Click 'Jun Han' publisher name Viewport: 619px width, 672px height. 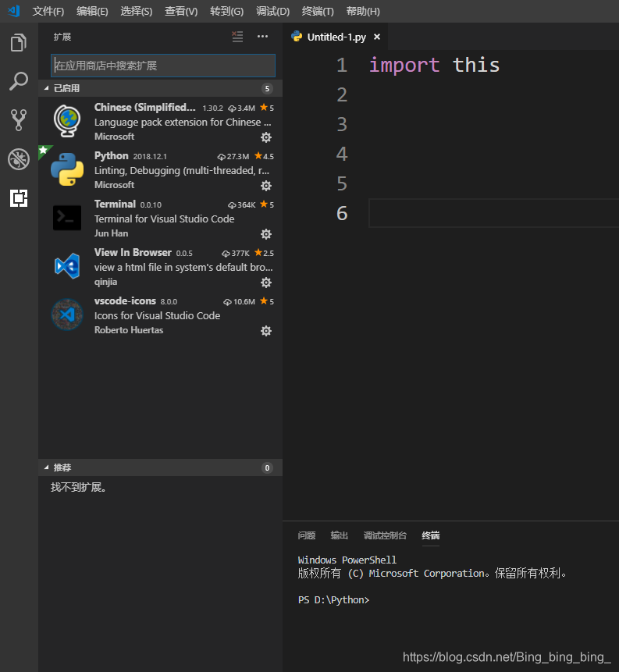pyautogui.click(x=111, y=233)
